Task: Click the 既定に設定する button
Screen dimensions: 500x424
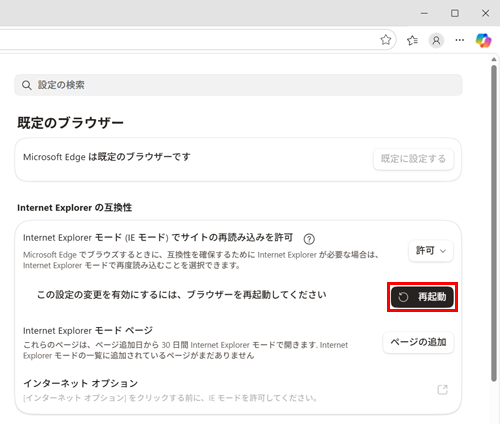Action: coord(413,159)
